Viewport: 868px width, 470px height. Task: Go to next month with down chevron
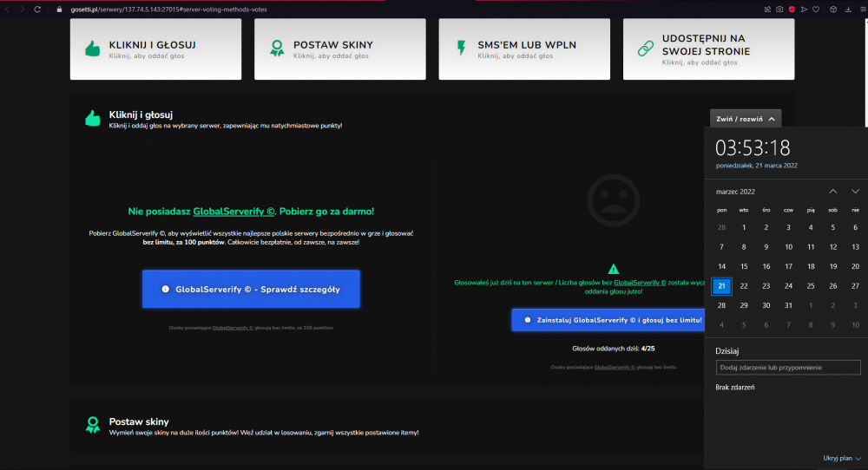(x=855, y=192)
